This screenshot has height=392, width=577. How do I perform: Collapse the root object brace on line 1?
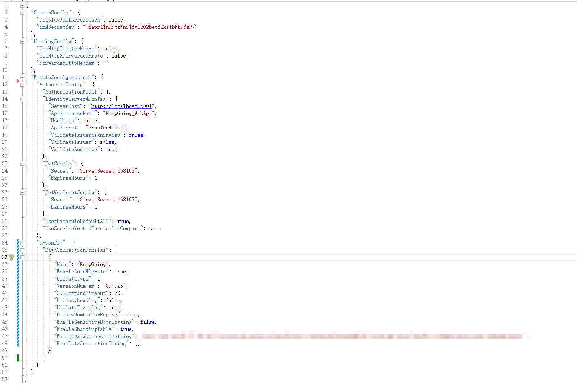[22, 5]
